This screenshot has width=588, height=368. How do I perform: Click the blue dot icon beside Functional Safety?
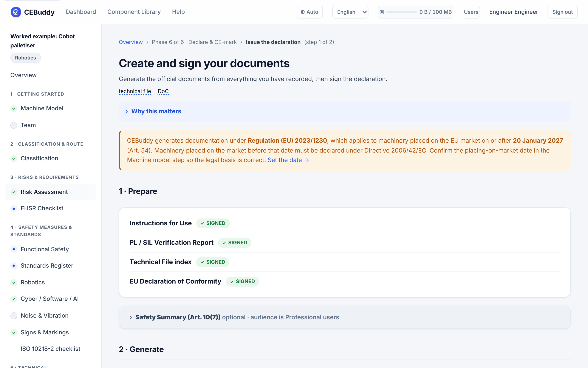14,249
